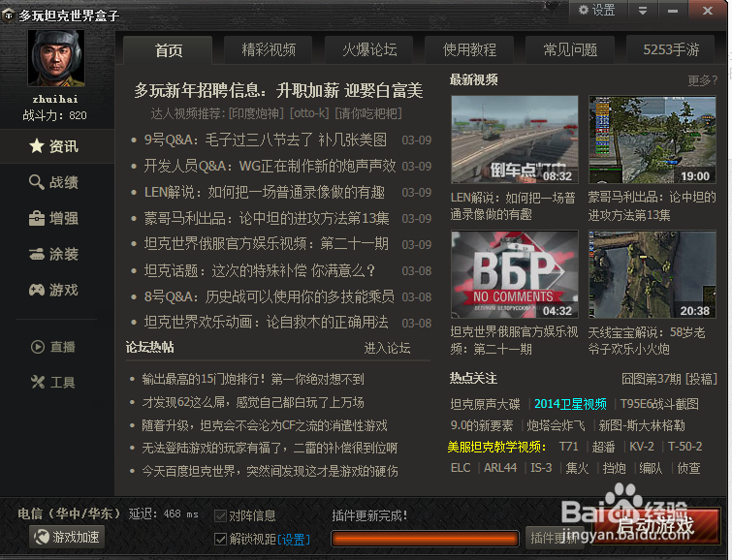Play the ВБР No Comments video thumbnail
Image resolution: width=732 pixels, height=560 pixels.
tap(515, 274)
